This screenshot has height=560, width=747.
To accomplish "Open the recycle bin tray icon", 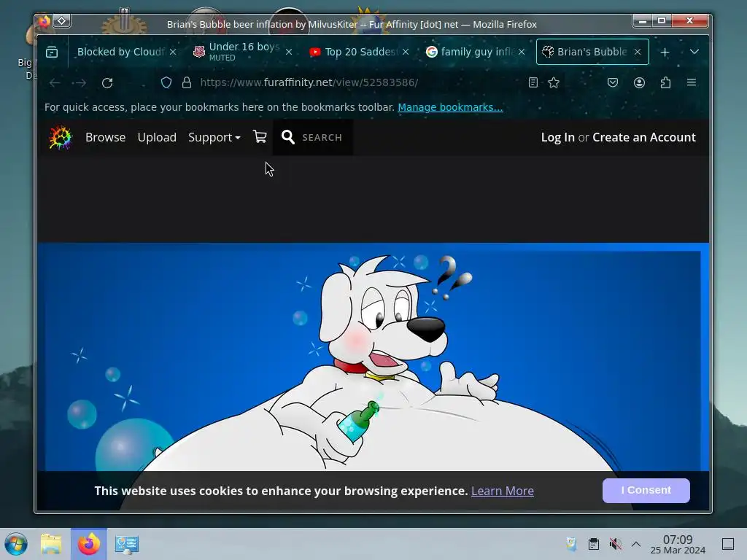I will 571,544.
